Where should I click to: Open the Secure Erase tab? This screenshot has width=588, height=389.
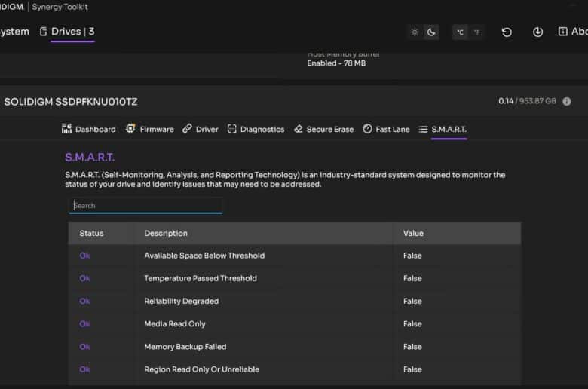tap(324, 129)
